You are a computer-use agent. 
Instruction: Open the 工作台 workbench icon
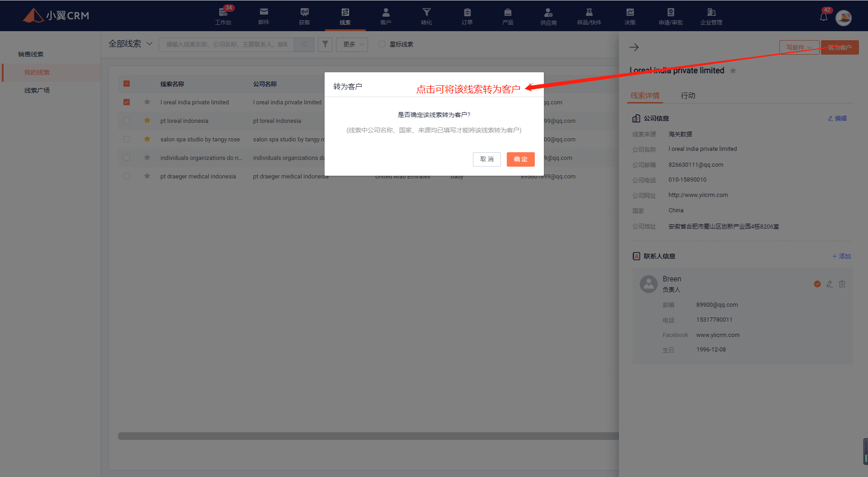tap(223, 16)
